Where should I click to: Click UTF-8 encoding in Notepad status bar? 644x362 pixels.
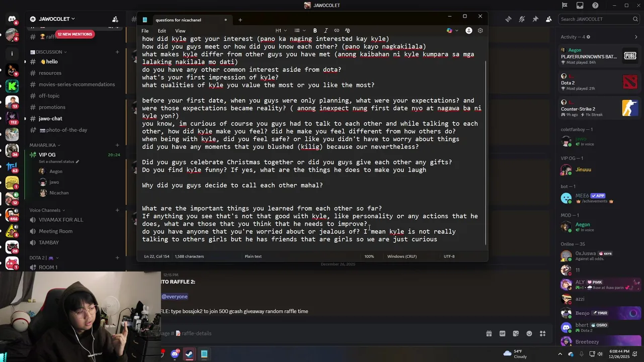coord(449,256)
